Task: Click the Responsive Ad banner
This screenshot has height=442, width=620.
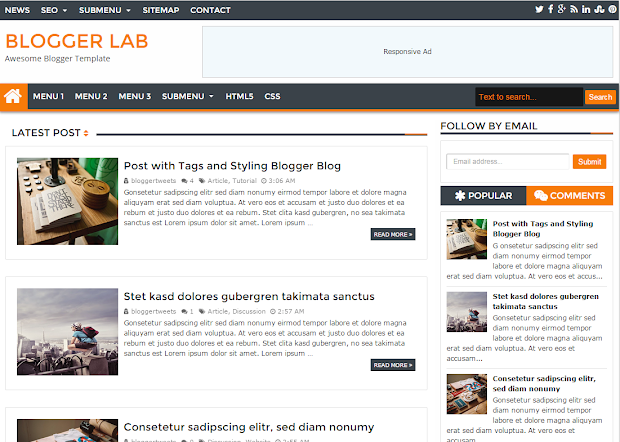Action: (408, 52)
